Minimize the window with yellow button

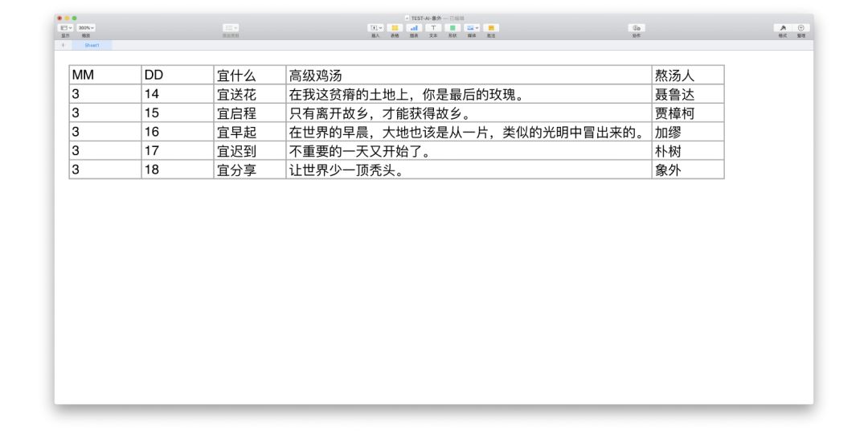(x=67, y=18)
